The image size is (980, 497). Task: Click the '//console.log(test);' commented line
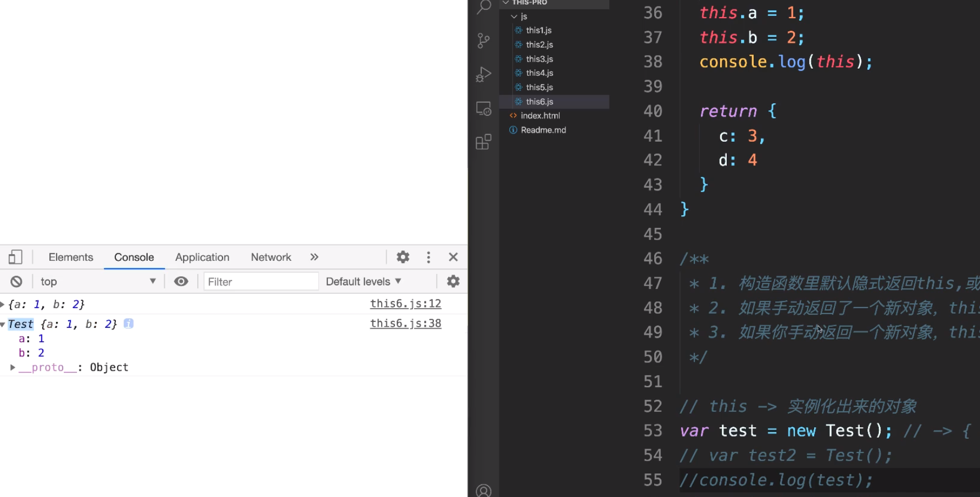[776, 480]
